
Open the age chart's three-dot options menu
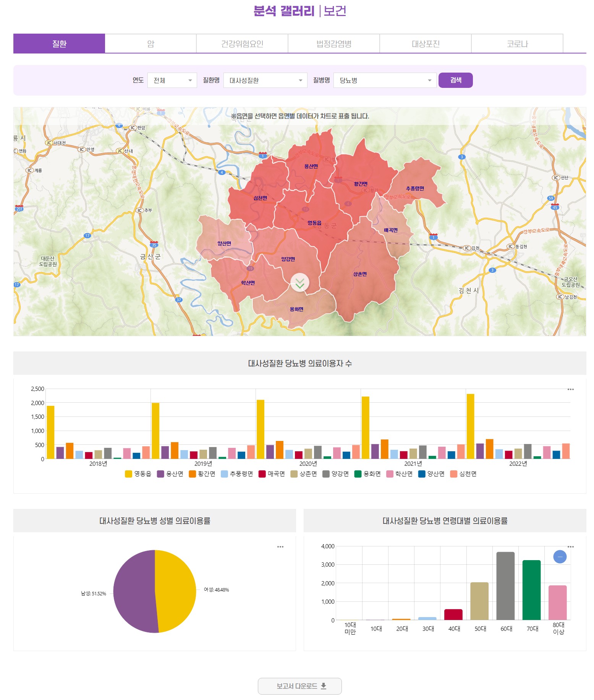[x=570, y=547]
